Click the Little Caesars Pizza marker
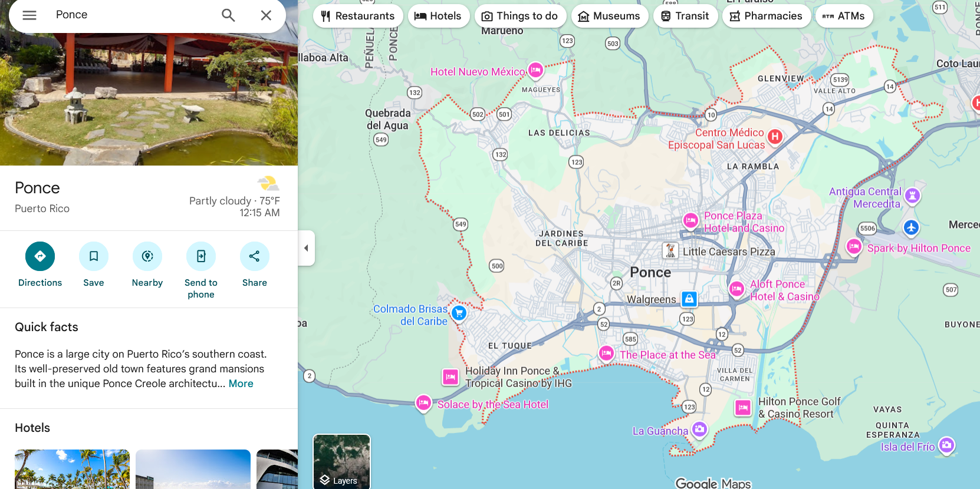980x489 pixels. [670, 251]
